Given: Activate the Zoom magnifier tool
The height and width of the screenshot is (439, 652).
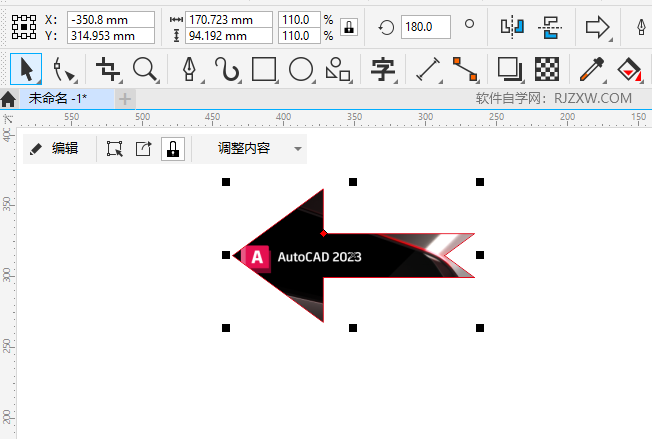Looking at the screenshot, I should (146, 69).
